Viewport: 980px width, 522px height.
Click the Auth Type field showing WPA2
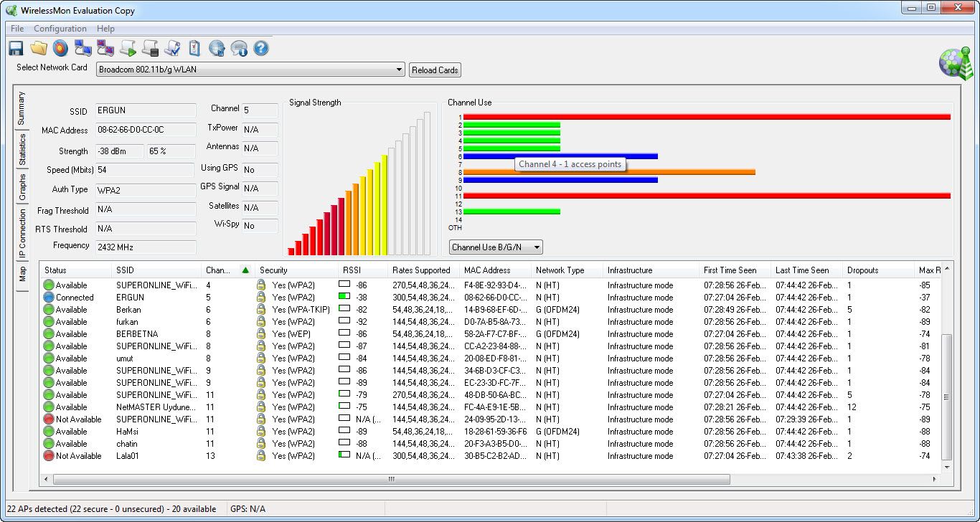(145, 191)
